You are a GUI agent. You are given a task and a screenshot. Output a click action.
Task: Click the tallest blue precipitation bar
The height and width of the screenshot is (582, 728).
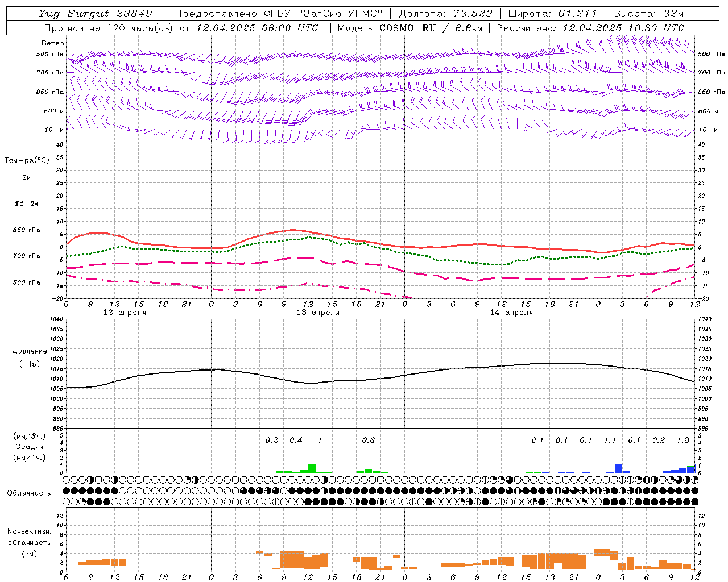pos(618,469)
